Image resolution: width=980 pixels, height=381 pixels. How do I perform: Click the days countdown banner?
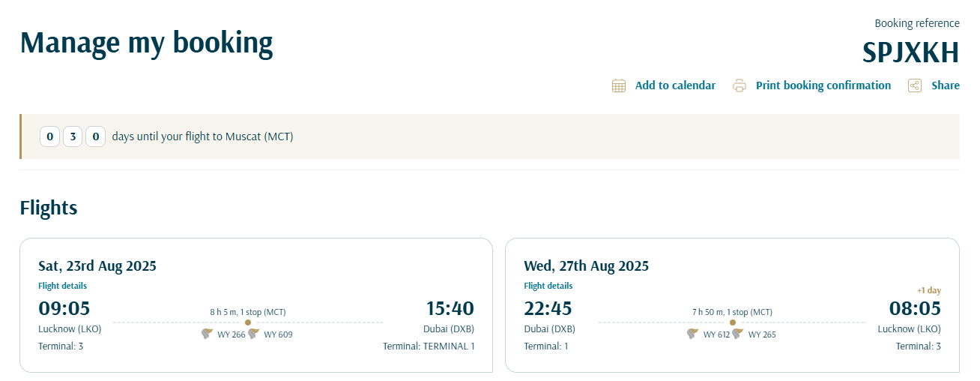(x=489, y=136)
